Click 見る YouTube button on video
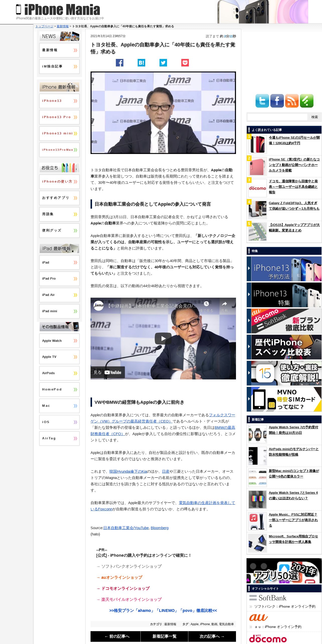Image resolution: width=322 pixels, height=644 pixels. pos(108,372)
